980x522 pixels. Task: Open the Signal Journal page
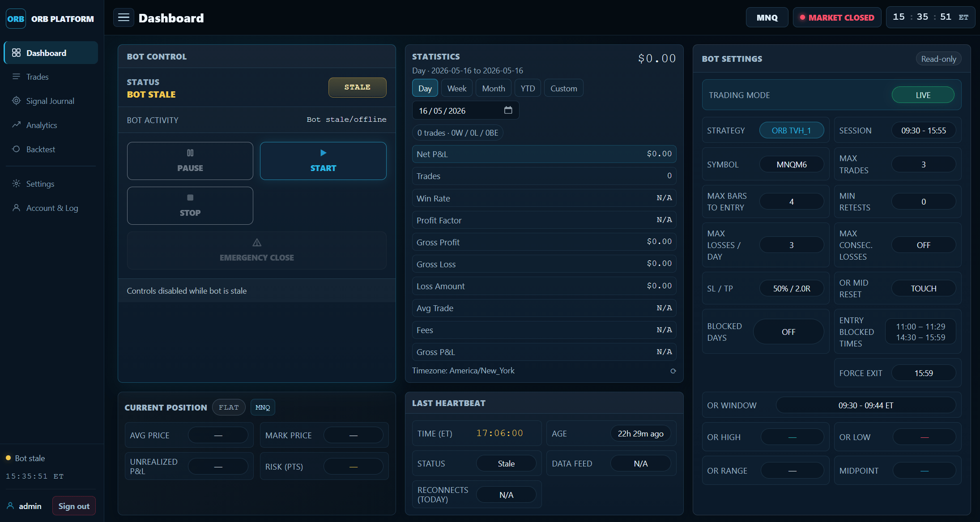point(51,101)
